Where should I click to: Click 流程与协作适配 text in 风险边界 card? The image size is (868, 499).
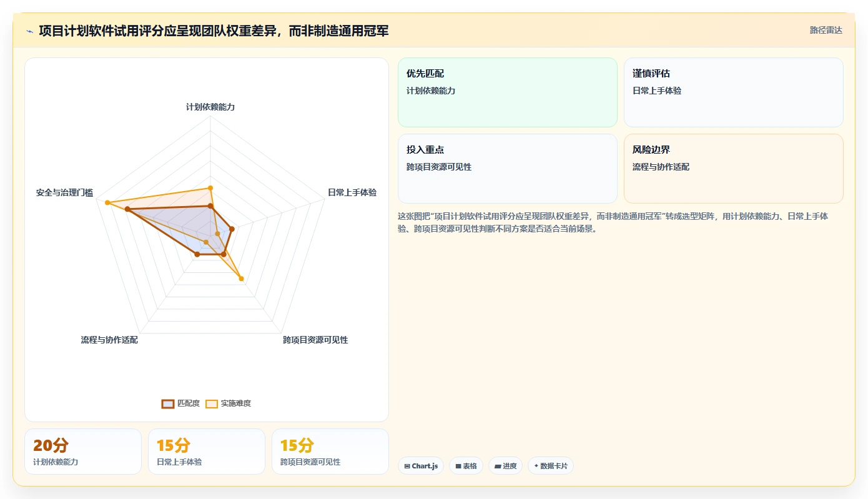(661, 167)
